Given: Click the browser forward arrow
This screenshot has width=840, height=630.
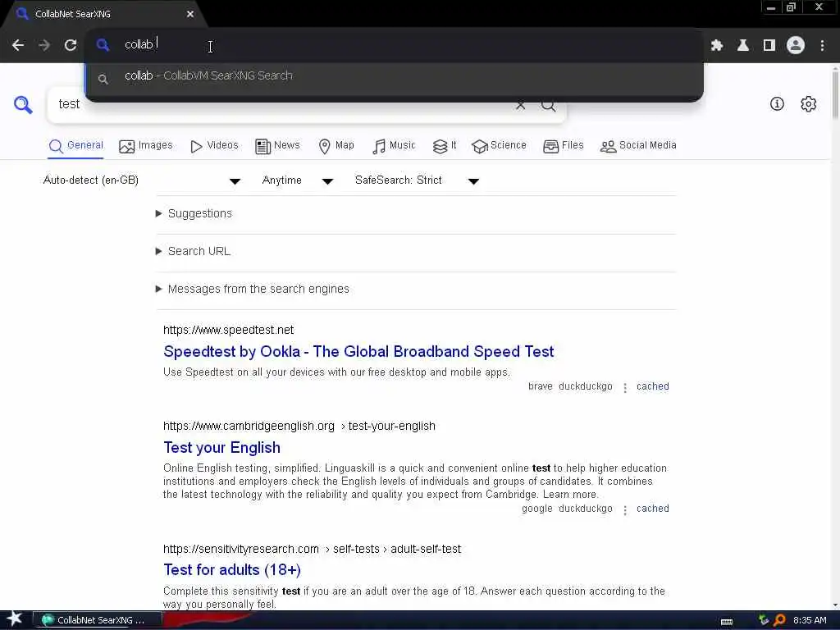Looking at the screenshot, I should click(x=44, y=46).
